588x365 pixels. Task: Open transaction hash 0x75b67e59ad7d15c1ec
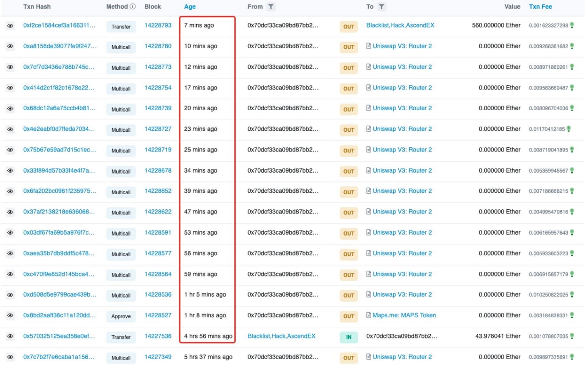[x=59, y=150]
